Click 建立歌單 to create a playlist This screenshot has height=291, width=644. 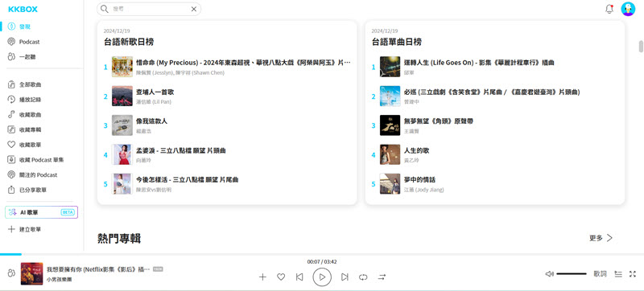(x=25, y=230)
